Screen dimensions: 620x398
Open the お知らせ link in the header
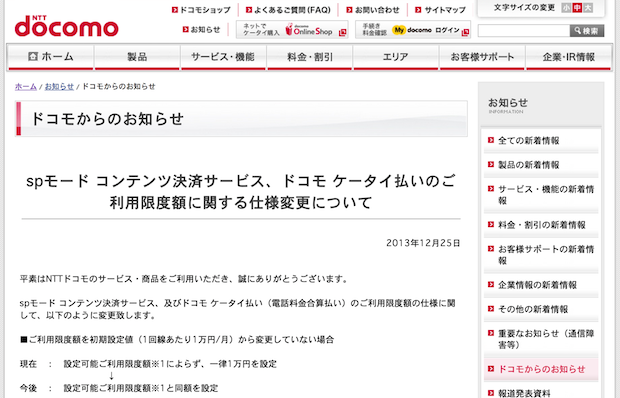[202, 29]
